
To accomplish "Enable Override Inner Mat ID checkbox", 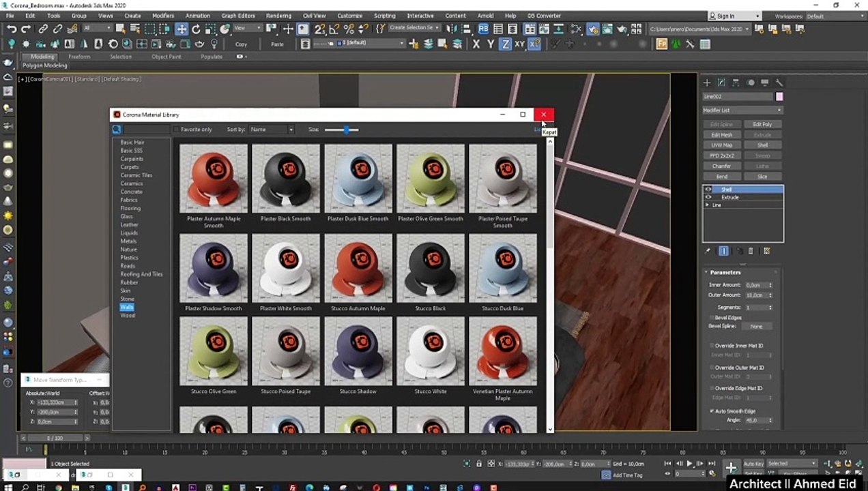I will tap(712, 346).
